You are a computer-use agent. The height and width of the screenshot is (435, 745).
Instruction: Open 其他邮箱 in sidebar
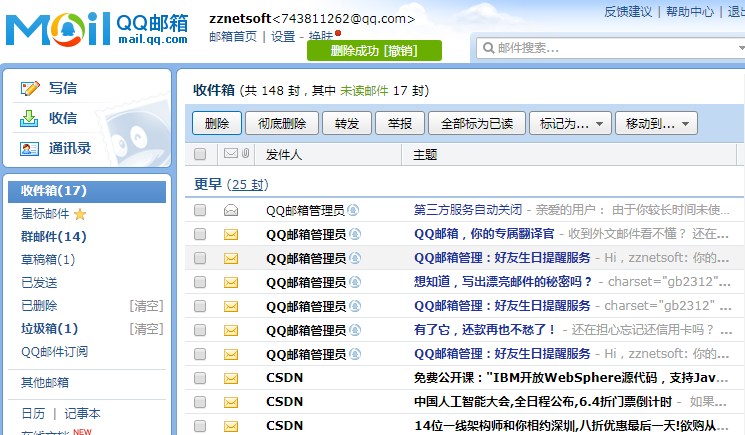click(45, 383)
